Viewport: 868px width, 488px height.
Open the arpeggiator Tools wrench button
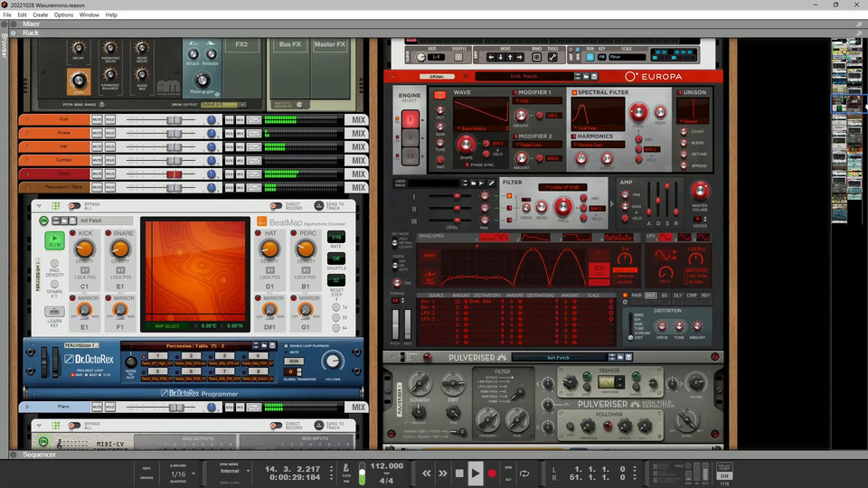[x=552, y=57]
